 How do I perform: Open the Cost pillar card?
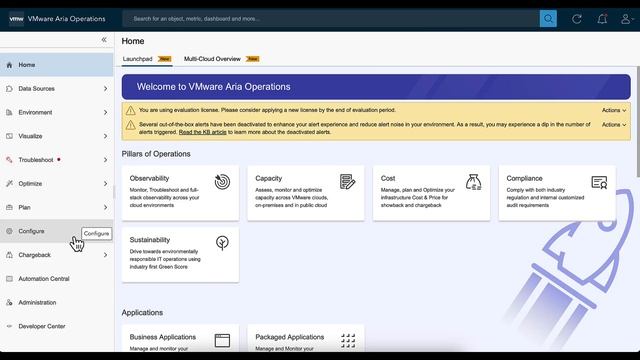(x=431, y=193)
